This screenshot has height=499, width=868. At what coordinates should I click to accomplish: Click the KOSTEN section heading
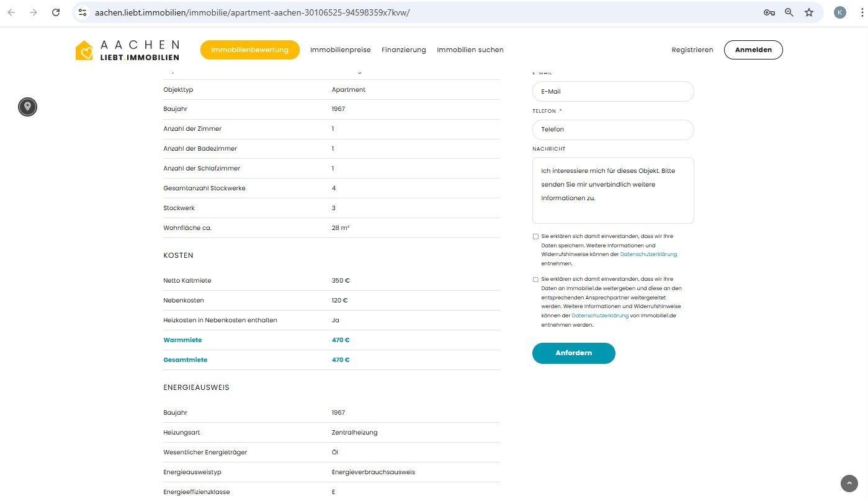click(x=179, y=255)
